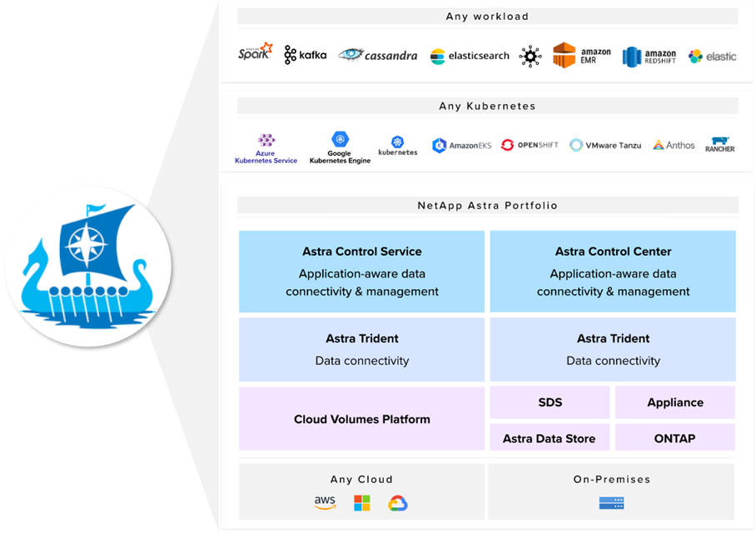Click the 'On-Premises' label
The height and width of the screenshot is (533, 756).
(612, 479)
